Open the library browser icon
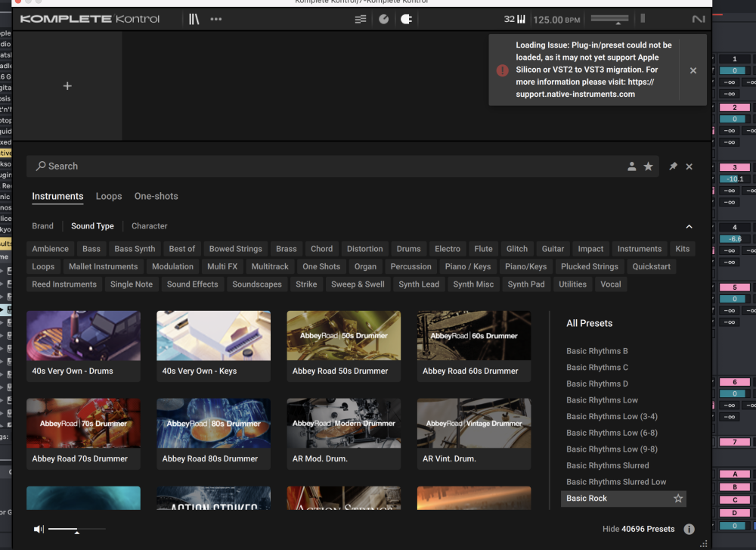756x550 pixels. pos(194,20)
